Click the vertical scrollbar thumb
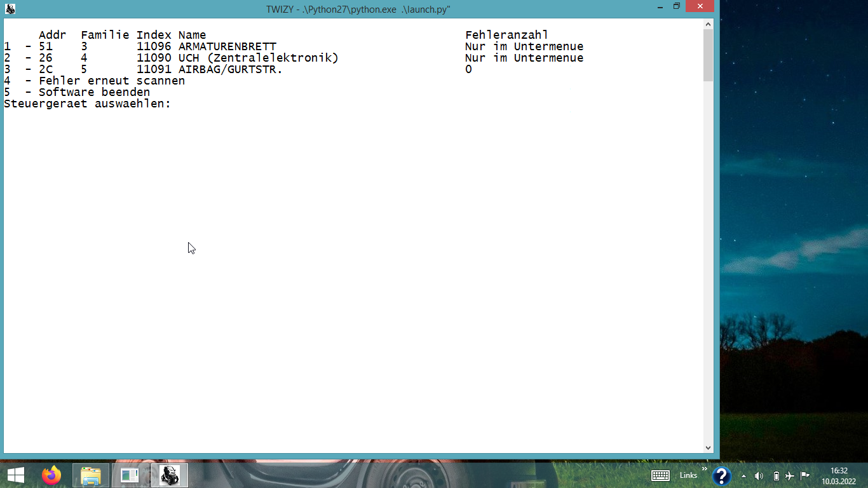Screen dimensions: 868x488 pyautogui.click(x=709, y=55)
